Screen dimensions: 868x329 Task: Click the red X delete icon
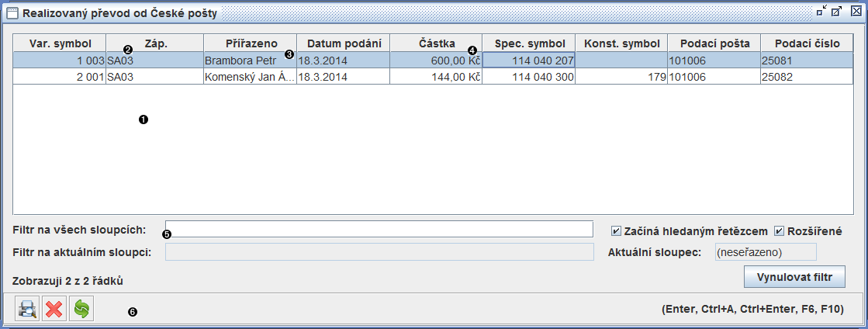click(x=54, y=309)
